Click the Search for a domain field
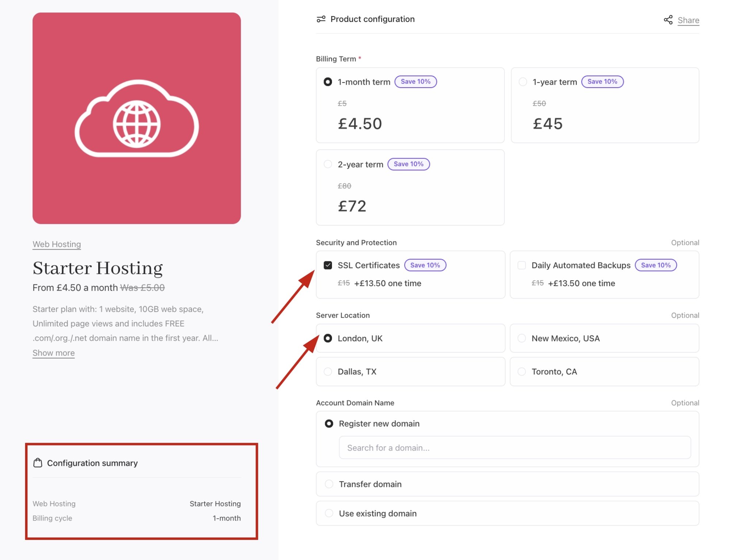The image size is (753, 560). click(515, 448)
